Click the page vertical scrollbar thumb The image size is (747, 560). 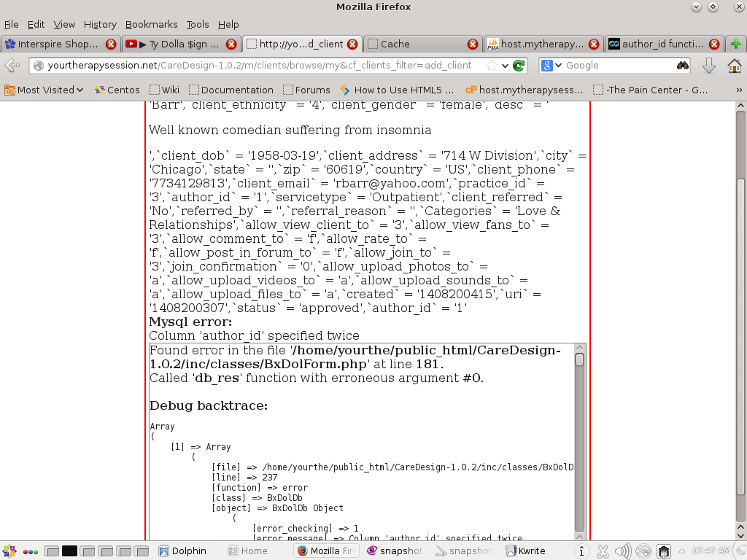740,142
